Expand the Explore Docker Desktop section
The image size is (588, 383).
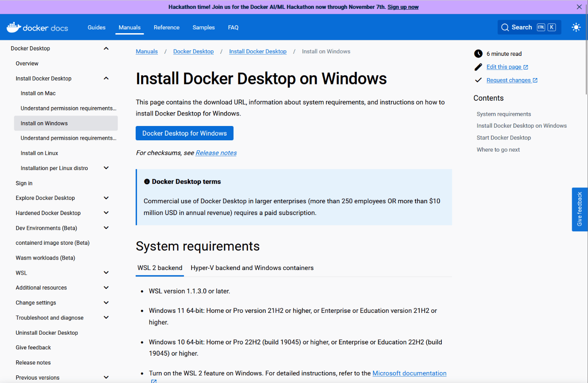(106, 198)
